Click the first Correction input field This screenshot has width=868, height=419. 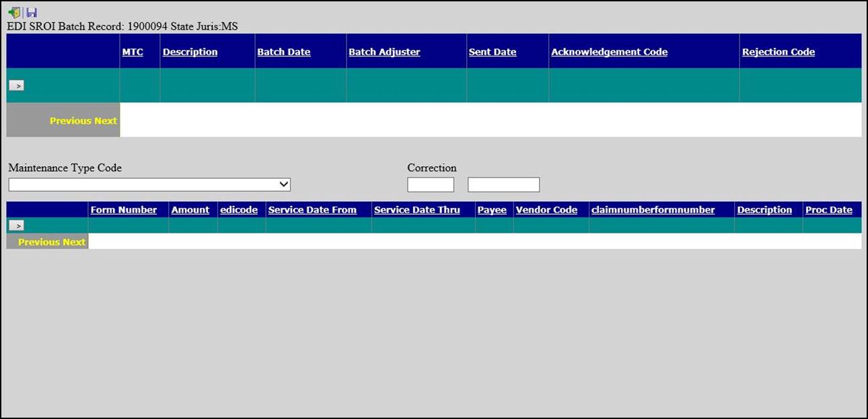click(431, 185)
